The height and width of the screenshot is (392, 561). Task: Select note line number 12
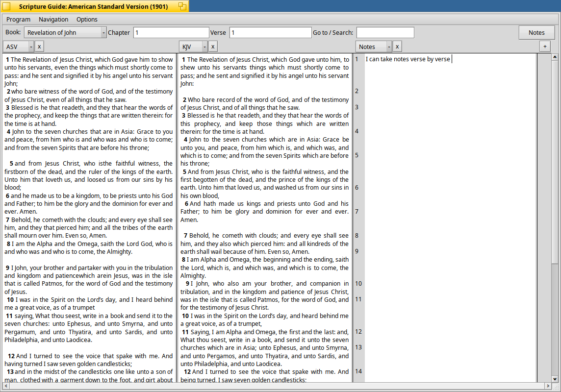tap(358, 331)
